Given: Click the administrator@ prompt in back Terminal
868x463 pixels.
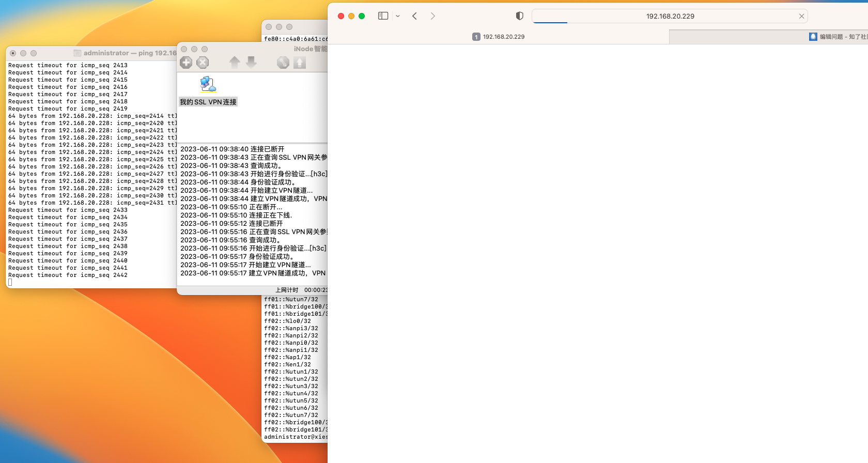Looking at the screenshot, I should pyautogui.click(x=296, y=437).
